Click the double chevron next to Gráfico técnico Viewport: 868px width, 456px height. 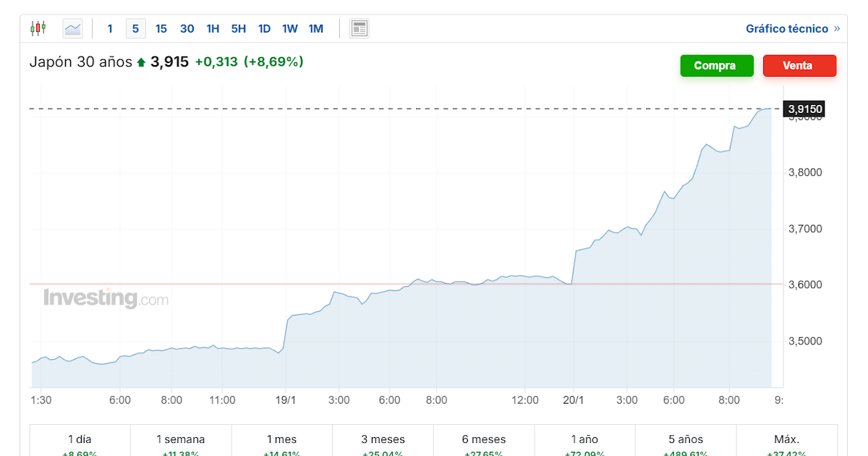(837, 29)
